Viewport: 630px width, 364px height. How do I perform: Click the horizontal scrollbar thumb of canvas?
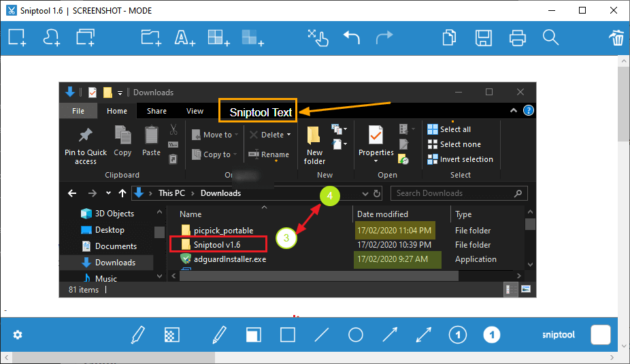click(x=114, y=358)
